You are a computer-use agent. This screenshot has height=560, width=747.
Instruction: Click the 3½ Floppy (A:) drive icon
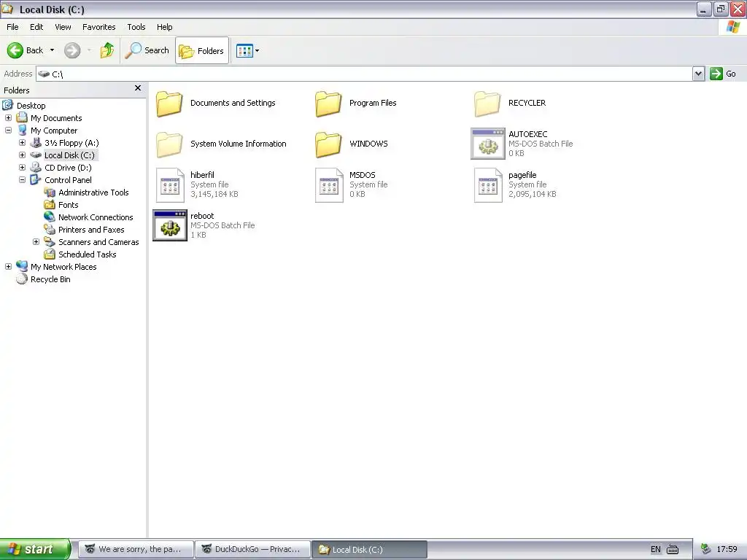click(x=36, y=142)
